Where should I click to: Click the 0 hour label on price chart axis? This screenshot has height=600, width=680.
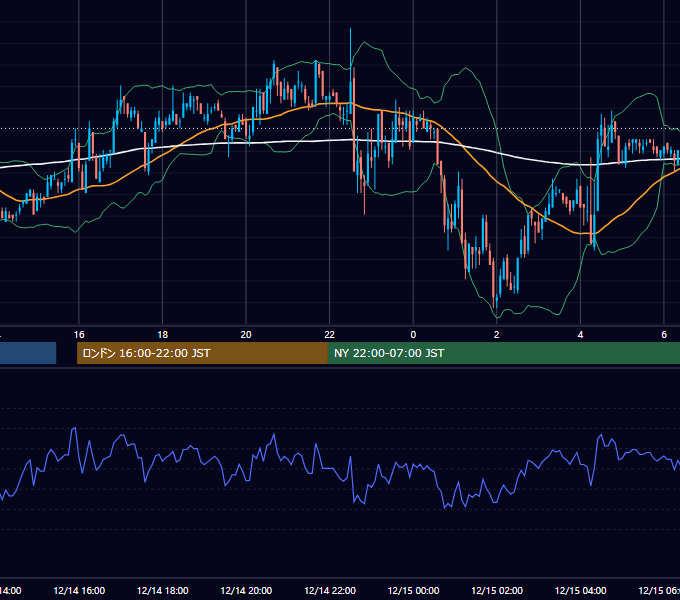(x=413, y=335)
